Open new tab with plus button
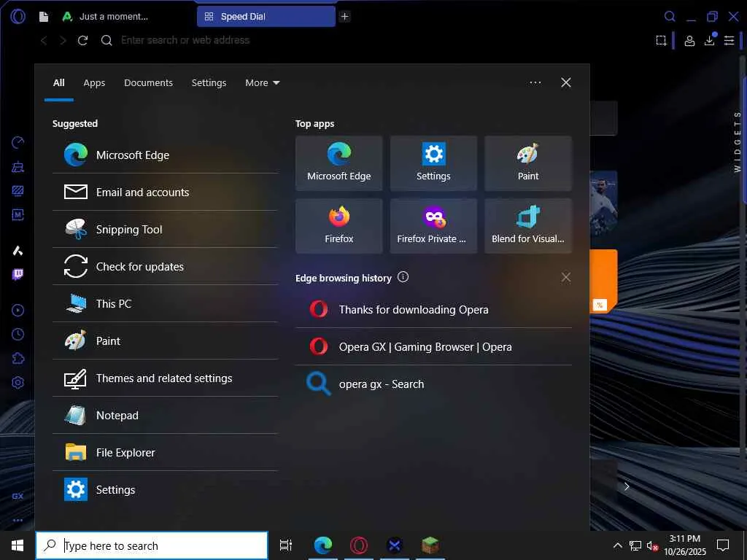The height and width of the screenshot is (560, 747). (344, 17)
